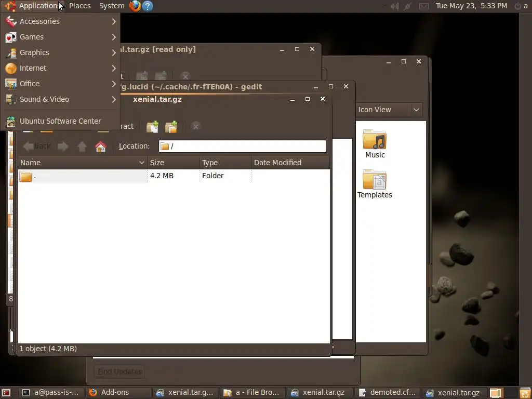Select the Music folder in File Browser
The image size is (532, 399).
click(375, 144)
